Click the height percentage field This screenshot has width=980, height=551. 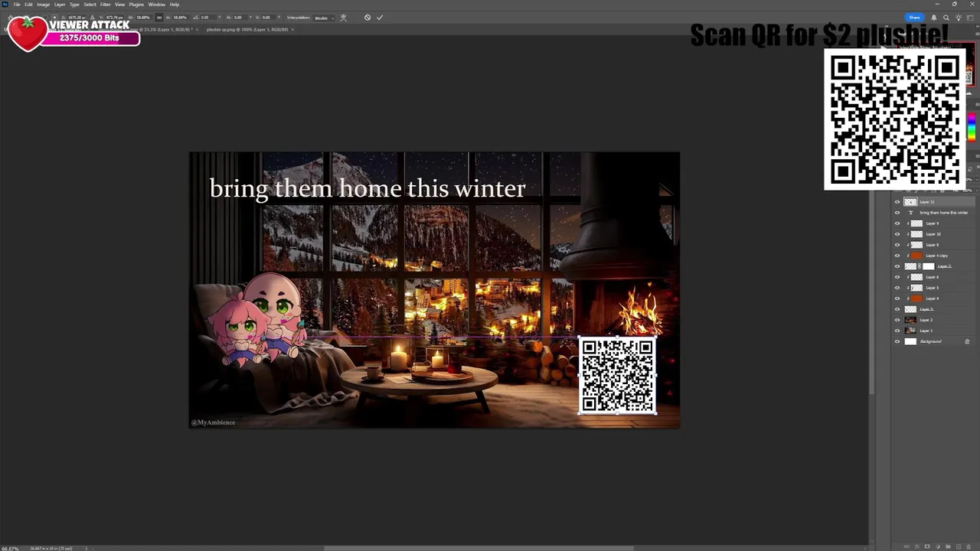pyautogui.click(x=181, y=18)
